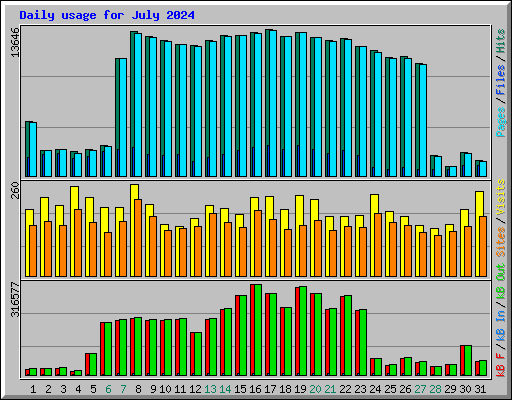The width and height of the screenshot is (512, 400).
Task: Click day label 23 on the x-axis
Action: click(x=360, y=389)
